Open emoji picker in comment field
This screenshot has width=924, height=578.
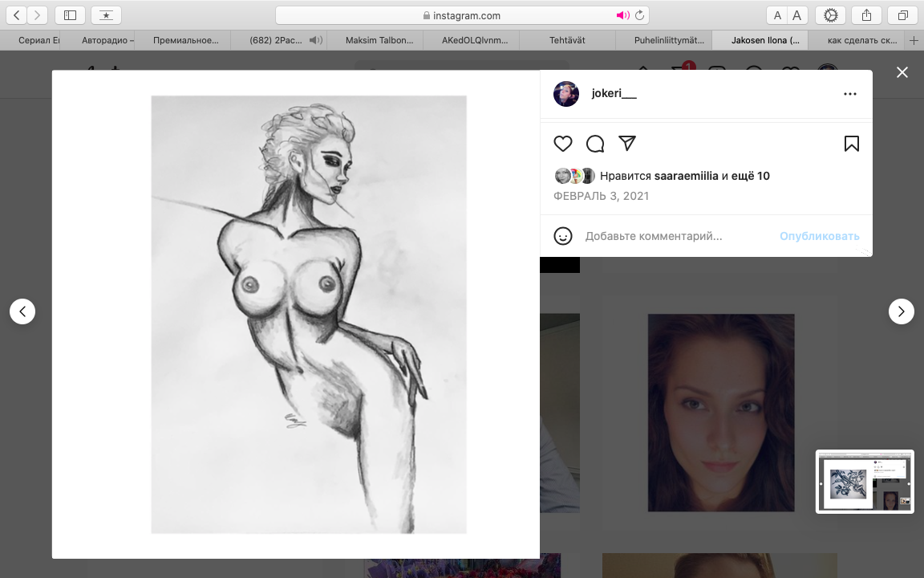pos(563,236)
